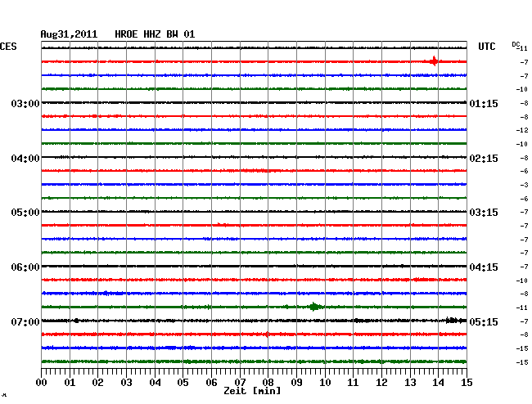Click the 05:15 UTC time label
The height and width of the screenshot is (404, 532).
(x=484, y=321)
